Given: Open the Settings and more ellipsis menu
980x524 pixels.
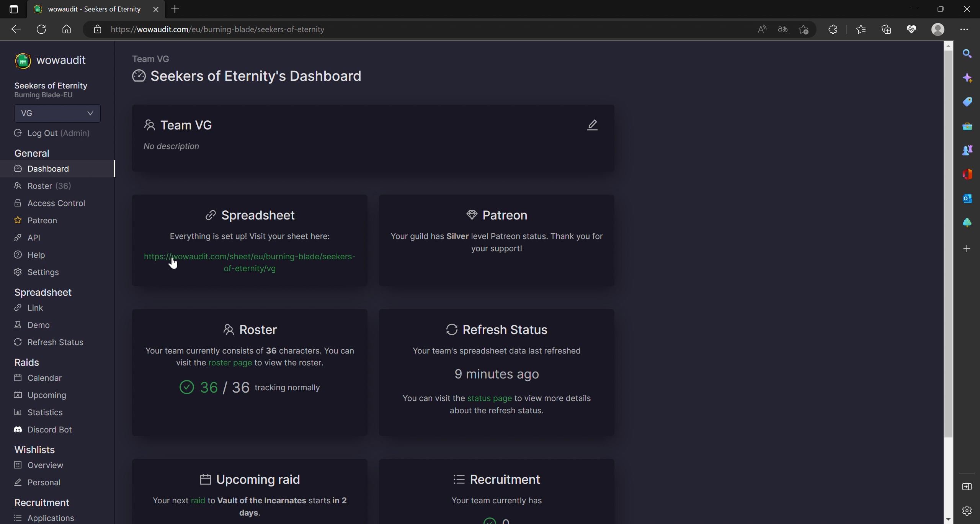Looking at the screenshot, I should click(x=965, y=29).
